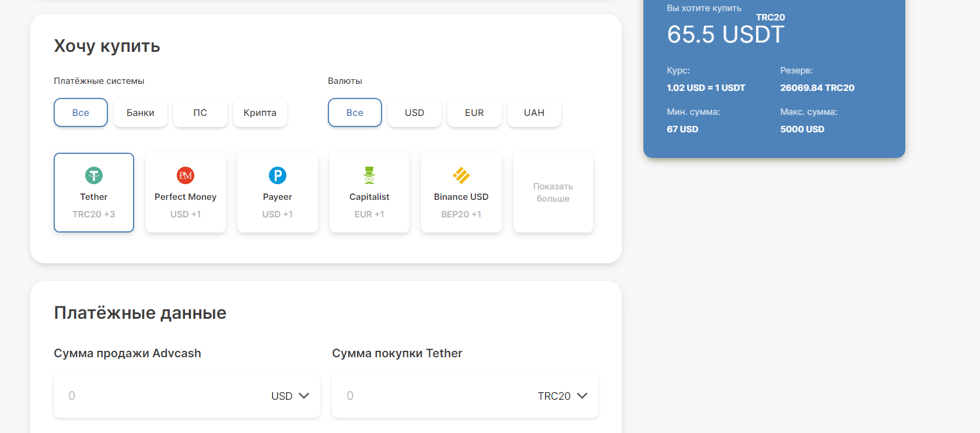Screen dimensions: 980x433
Task: Click the Capitalist green hat icon
Action: [369, 175]
